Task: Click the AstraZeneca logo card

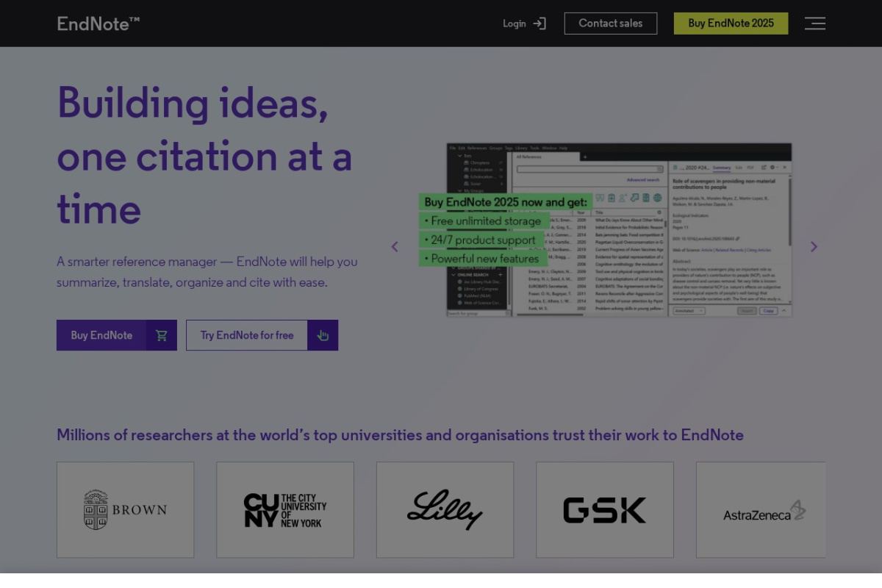Action: coord(761,509)
